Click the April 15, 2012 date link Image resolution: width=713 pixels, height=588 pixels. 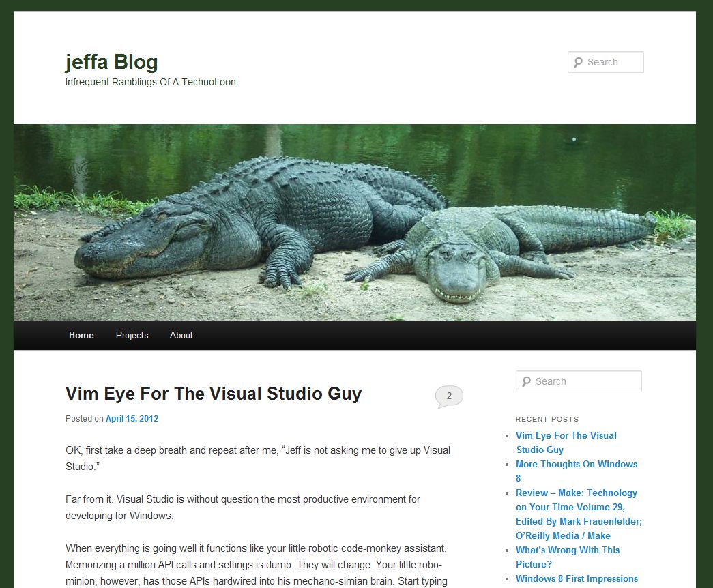click(x=132, y=419)
